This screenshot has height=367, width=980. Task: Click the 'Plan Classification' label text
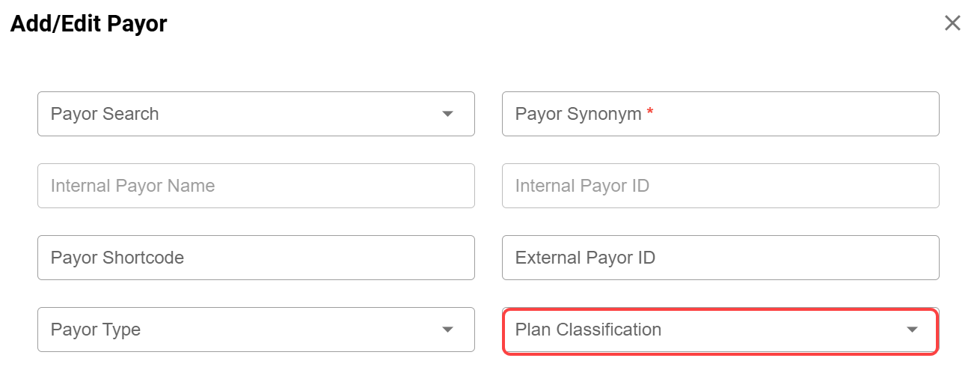pyautogui.click(x=588, y=330)
